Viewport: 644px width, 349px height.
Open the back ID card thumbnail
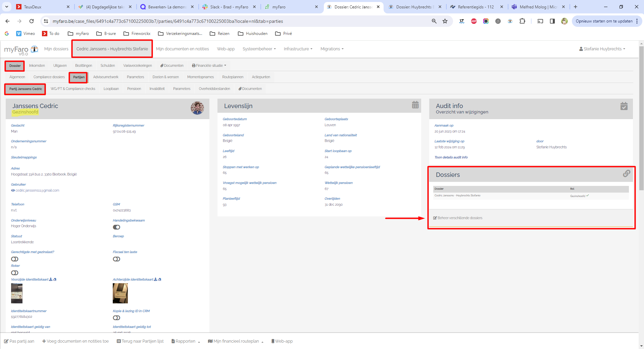[x=120, y=293]
